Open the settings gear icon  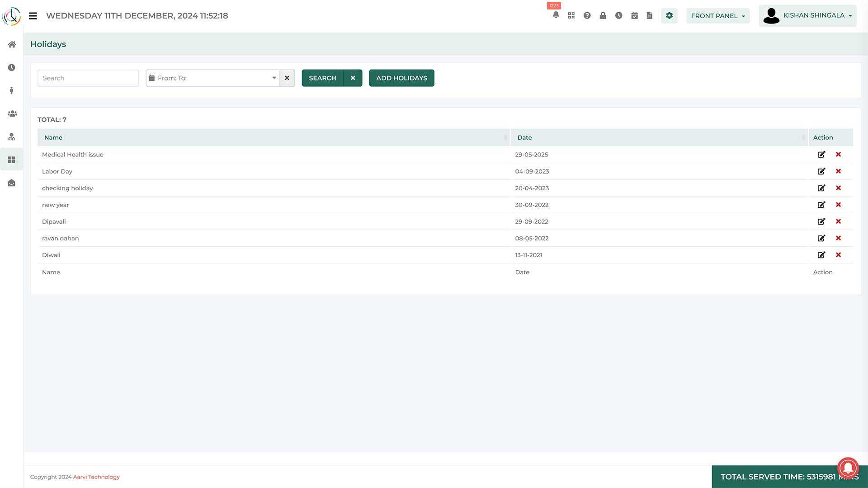point(669,15)
